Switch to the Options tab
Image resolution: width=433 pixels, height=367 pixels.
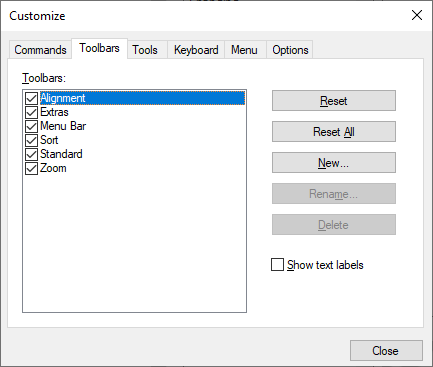coord(290,50)
